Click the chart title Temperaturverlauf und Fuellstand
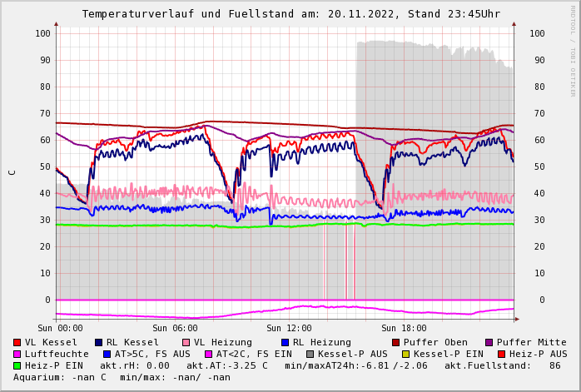This screenshot has width=581, height=392. [x=290, y=14]
